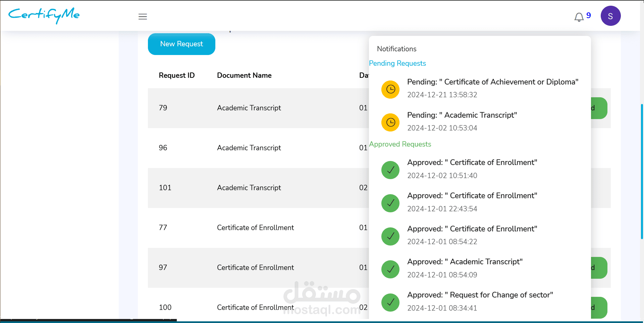644x323 pixels.
Task: Click checkmark icon for 10:51:40 approved Enrollment
Action: (x=390, y=170)
